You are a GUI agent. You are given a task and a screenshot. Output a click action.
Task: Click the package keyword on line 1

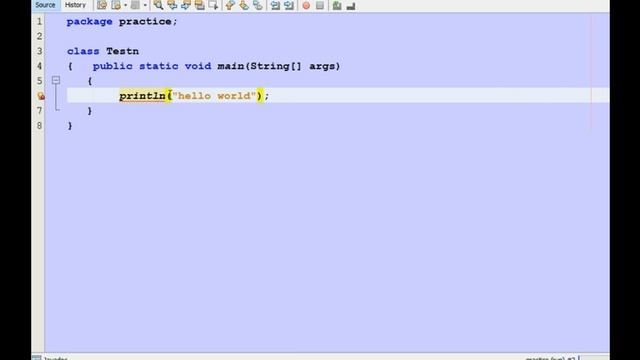tap(89, 22)
